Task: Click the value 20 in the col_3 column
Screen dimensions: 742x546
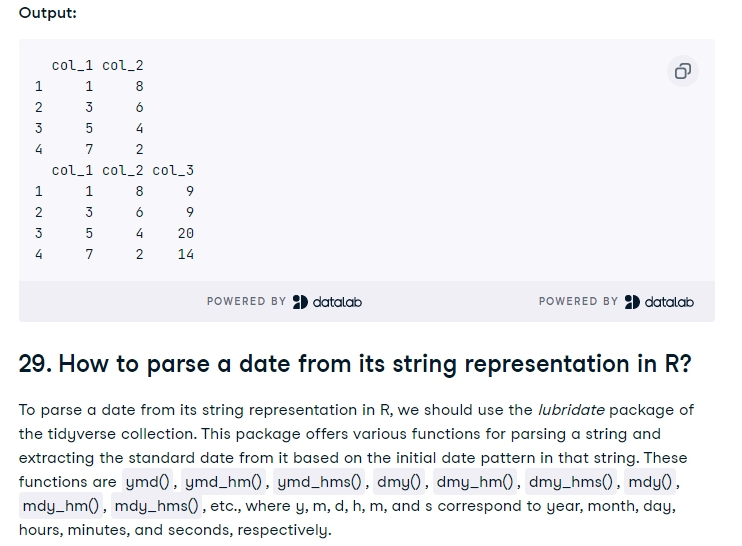Action: 186,233
